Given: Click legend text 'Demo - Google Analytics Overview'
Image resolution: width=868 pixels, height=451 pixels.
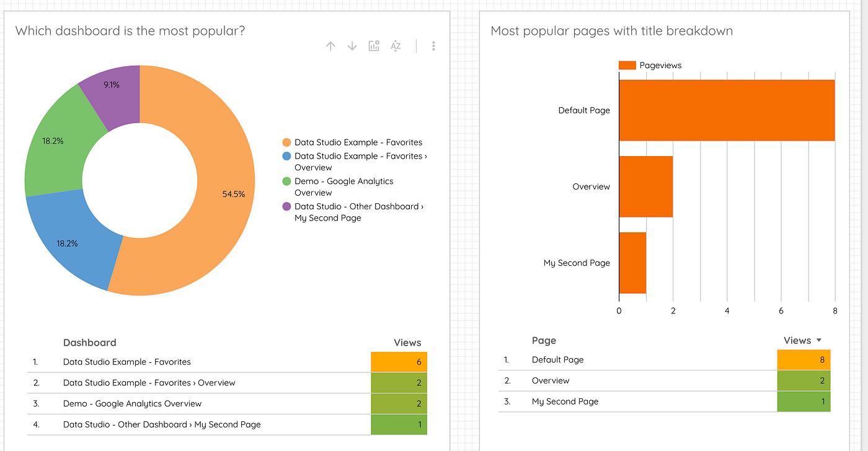Looking at the screenshot, I should 344,187.
